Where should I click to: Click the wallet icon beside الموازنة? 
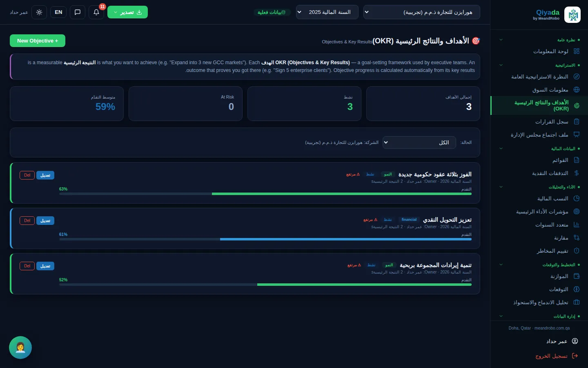pyautogui.click(x=577, y=276)
